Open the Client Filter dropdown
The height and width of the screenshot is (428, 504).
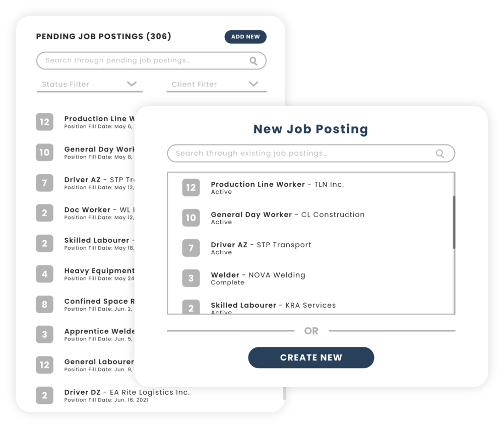click(216, 85)
